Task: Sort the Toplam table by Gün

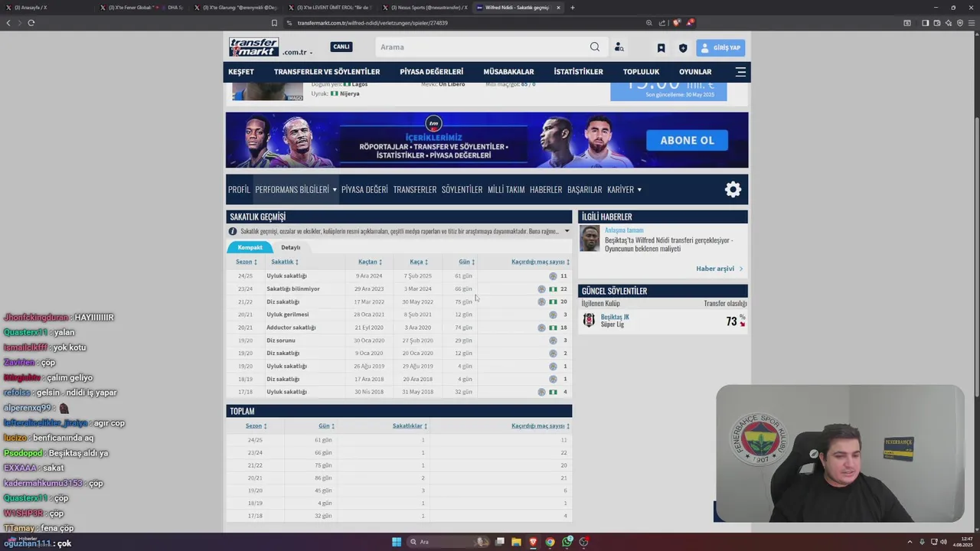Action: (x=326, y=426)
